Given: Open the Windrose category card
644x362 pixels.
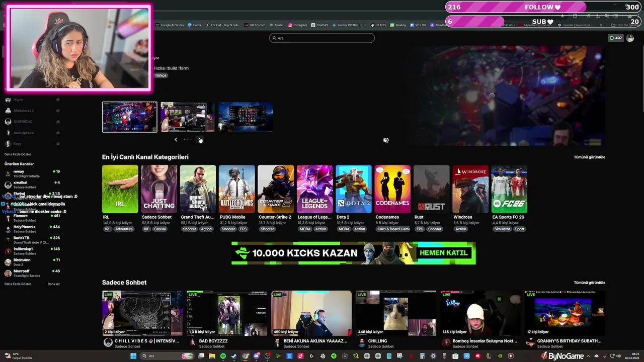Looking at the screenshot, I should point(470,189).
